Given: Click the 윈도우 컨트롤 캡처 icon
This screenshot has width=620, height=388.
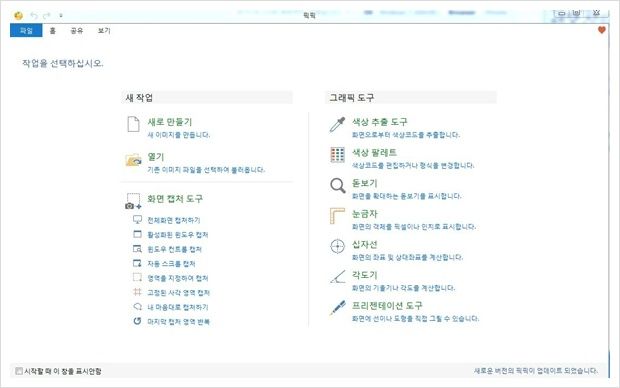Looking at the screenshot, I should click(x=137, y=249).
